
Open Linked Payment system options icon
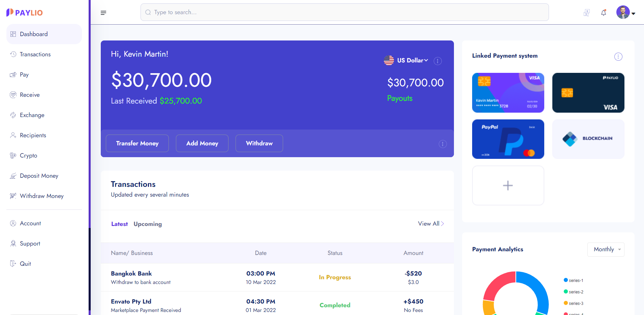coord(618,57)
